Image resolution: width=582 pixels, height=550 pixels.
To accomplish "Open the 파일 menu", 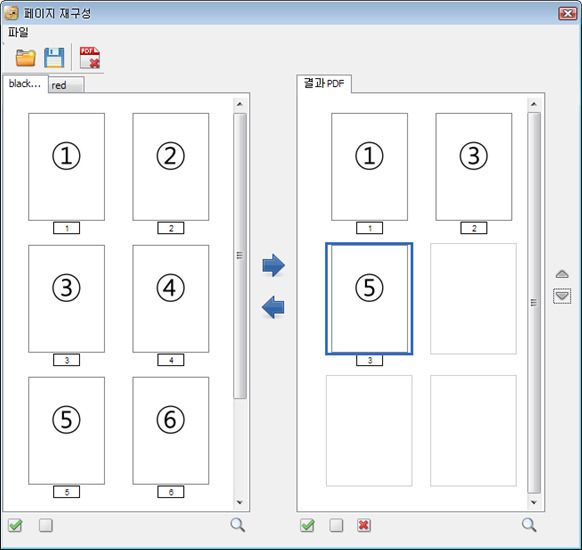I will (x=18, y=32).
